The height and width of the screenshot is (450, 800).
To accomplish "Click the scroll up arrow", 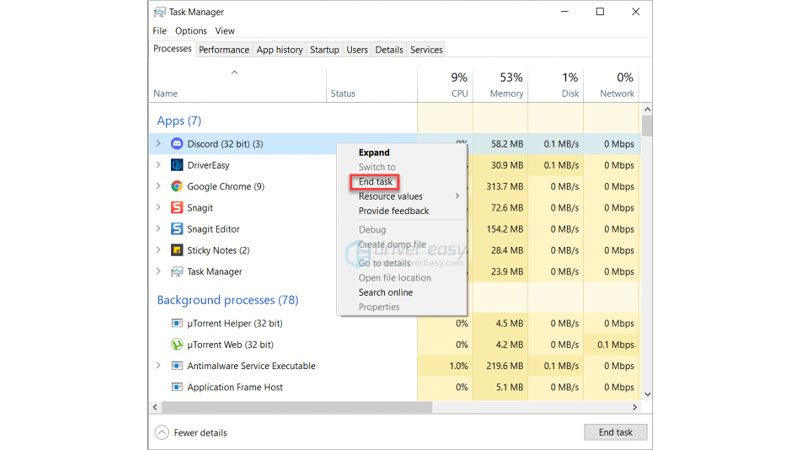I will (x=647, y=109).
